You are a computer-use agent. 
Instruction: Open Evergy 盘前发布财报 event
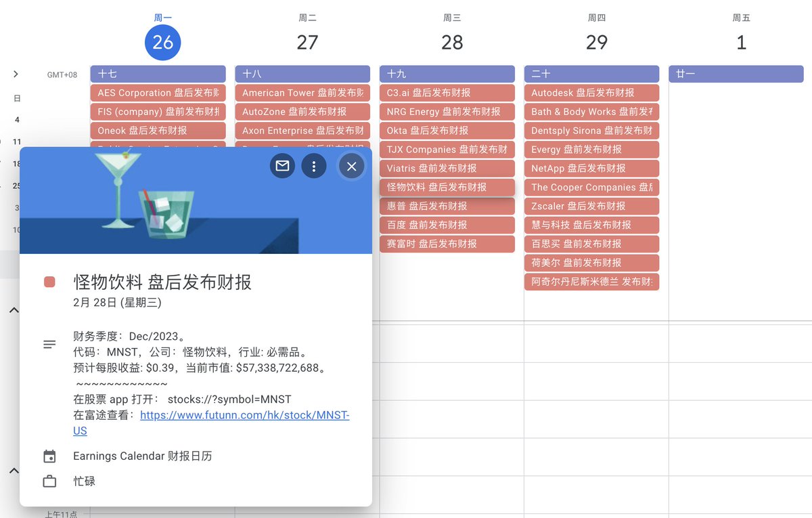click(591, 150)
